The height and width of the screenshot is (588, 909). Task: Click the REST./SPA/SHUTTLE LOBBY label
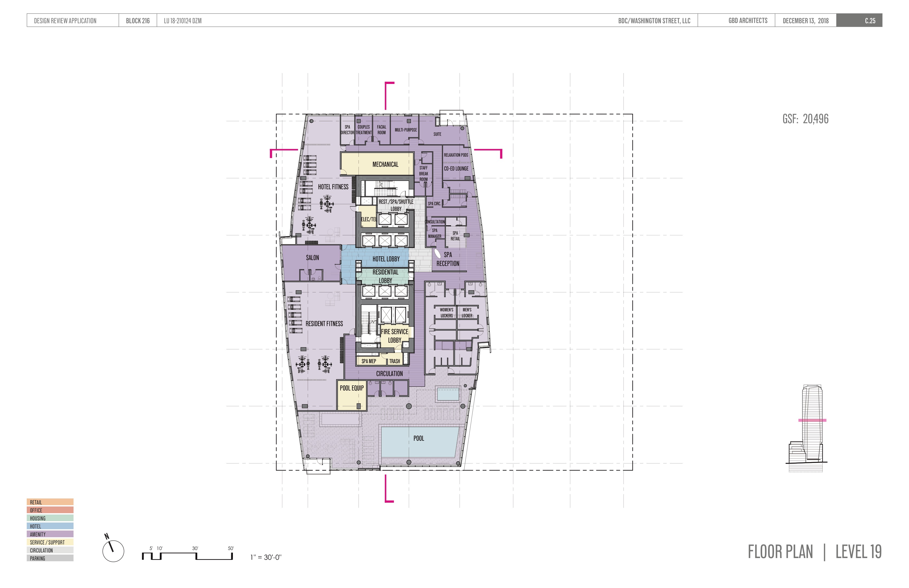pyautogui.click(x=396, y=206)
